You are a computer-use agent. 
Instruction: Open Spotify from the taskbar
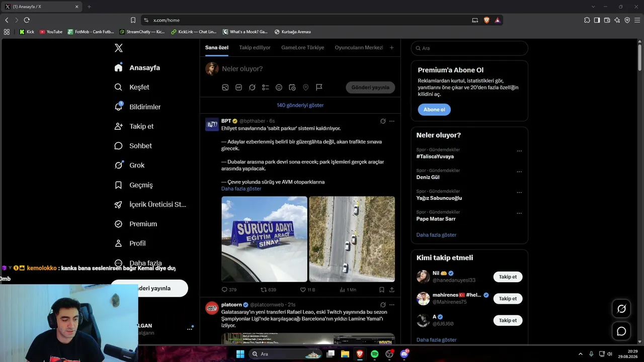(x=374, y=354)
